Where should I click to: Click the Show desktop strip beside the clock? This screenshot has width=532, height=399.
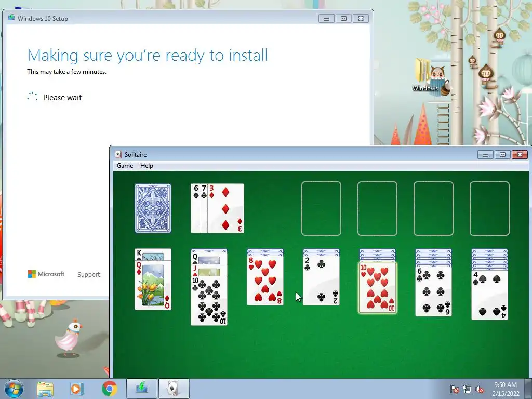pos(528,389)
